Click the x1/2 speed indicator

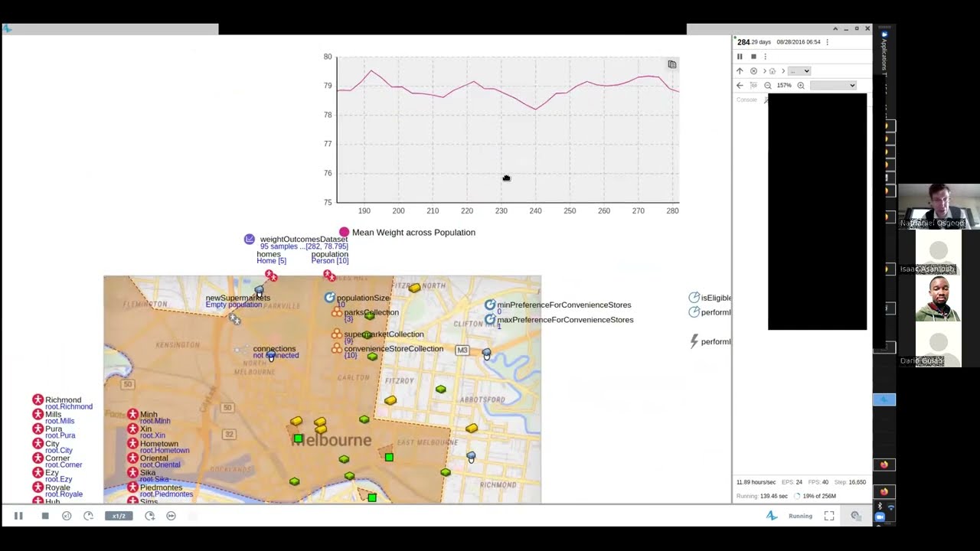[x=119, y=516]
